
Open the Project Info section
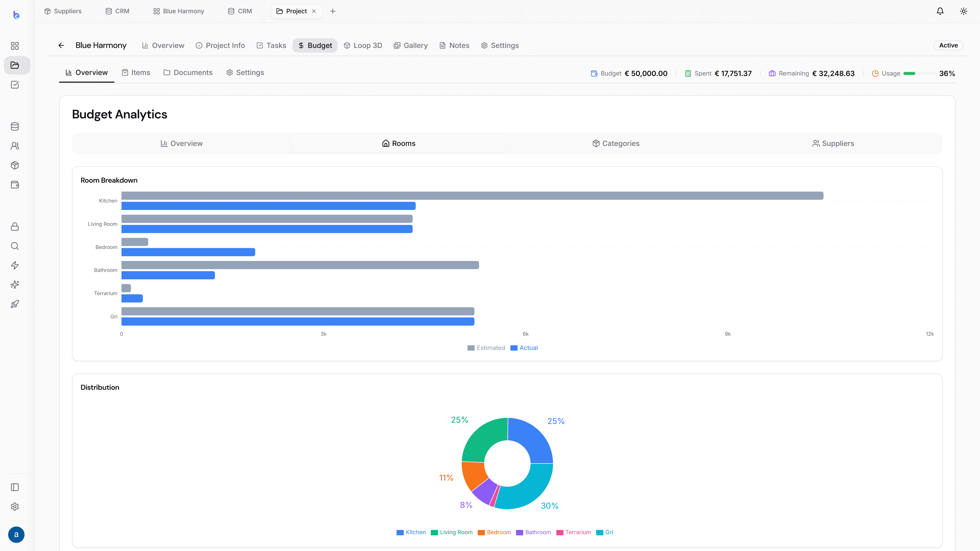(220, 45)
